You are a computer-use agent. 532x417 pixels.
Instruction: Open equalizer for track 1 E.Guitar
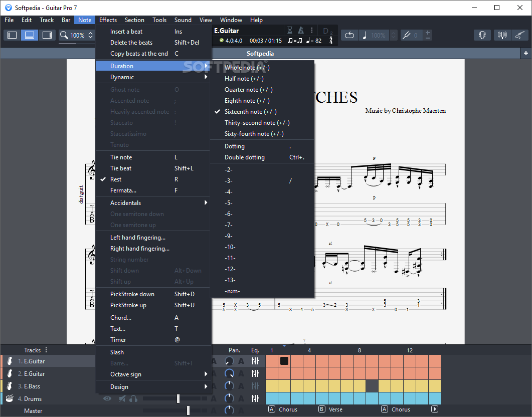[x=255, y=361]
